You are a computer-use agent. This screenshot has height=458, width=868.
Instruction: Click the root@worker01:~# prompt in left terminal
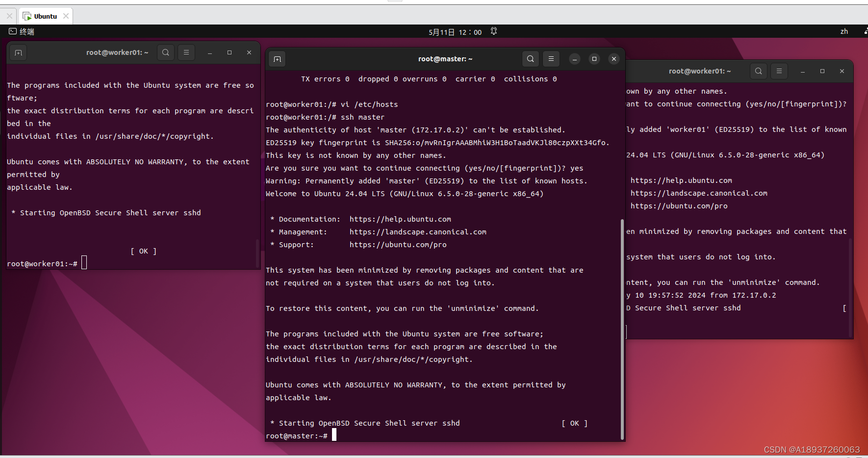point(42,264)
